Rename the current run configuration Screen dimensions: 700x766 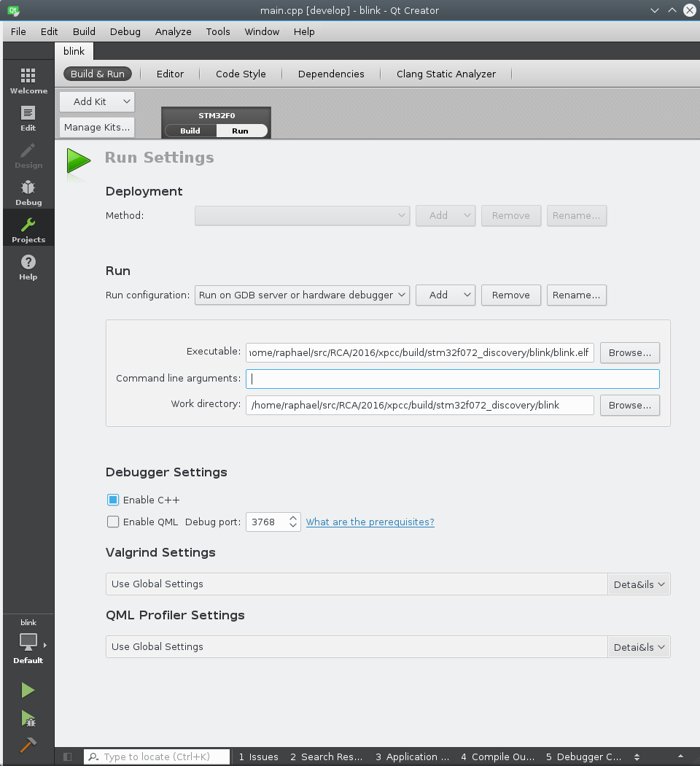coord(577,295)
